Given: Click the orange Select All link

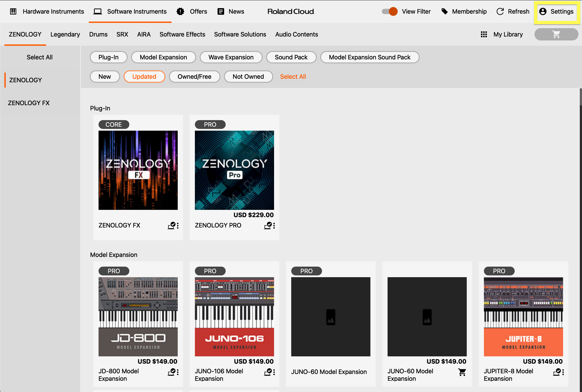Looking at the screenshot, I should (293, 77).
